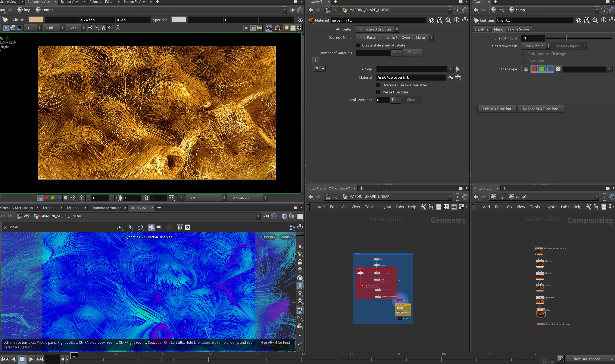Click Clear next to Number of Materials
Image resolution: width=615 pixels, height=364 pixels.
[412, 53]
